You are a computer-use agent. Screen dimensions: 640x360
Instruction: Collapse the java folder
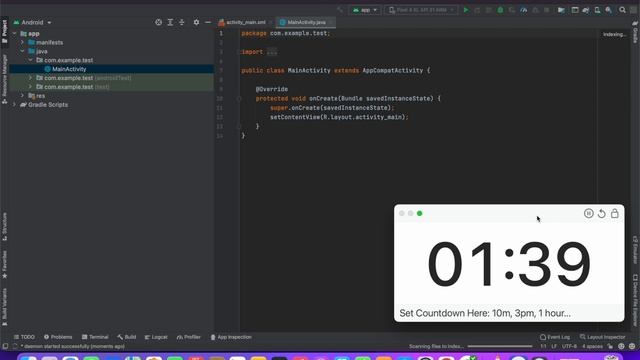click(x=22, y=51)
